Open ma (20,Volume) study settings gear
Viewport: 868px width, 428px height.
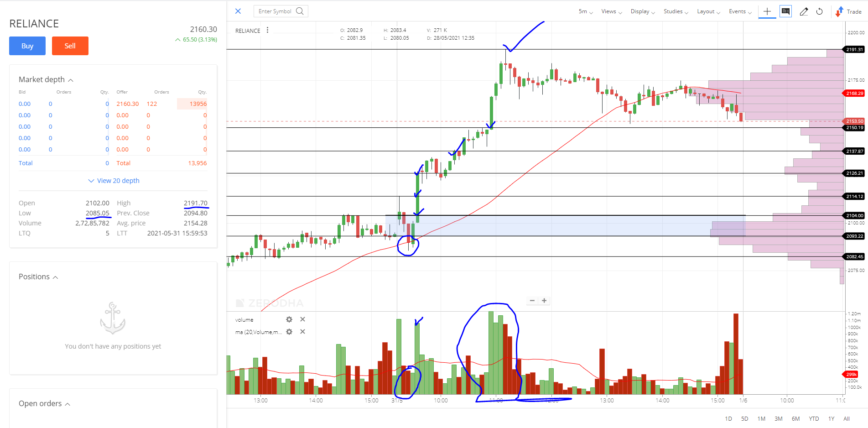coord(289,332)
